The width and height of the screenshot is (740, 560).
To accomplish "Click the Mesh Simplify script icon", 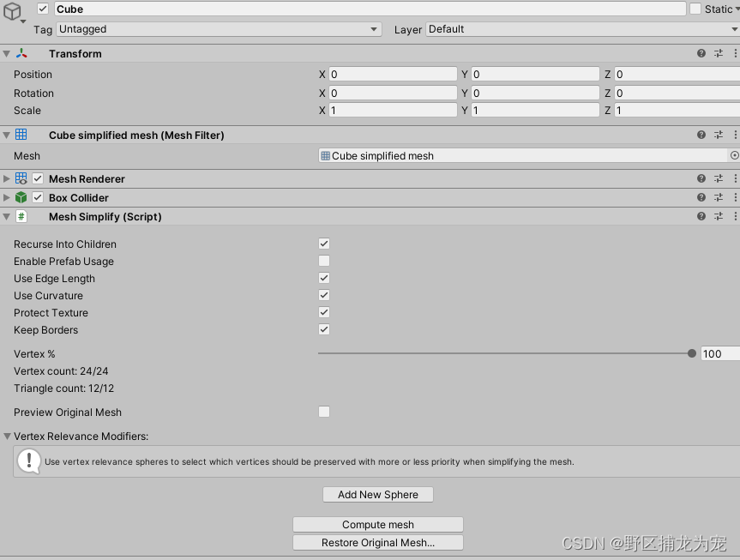I will pyautogui.click(x=21, y=216).
